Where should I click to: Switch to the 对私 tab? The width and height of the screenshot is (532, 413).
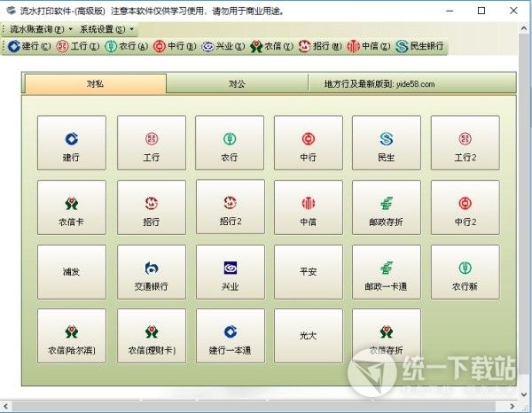96,84
